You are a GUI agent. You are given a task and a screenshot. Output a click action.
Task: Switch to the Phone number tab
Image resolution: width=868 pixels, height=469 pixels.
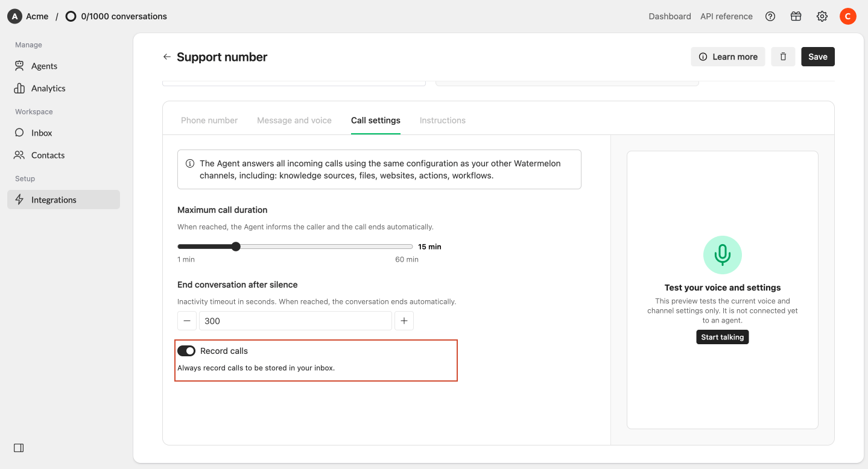click(x=209, y=121)
